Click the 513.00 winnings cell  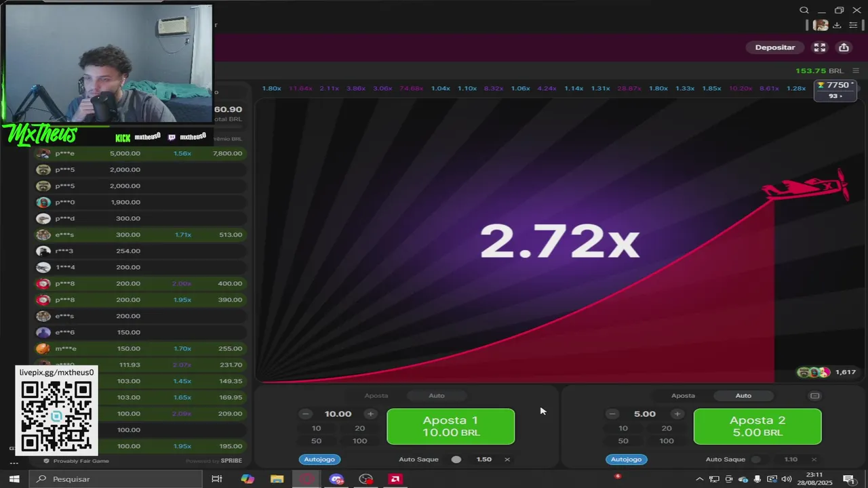tap(231, 235)
